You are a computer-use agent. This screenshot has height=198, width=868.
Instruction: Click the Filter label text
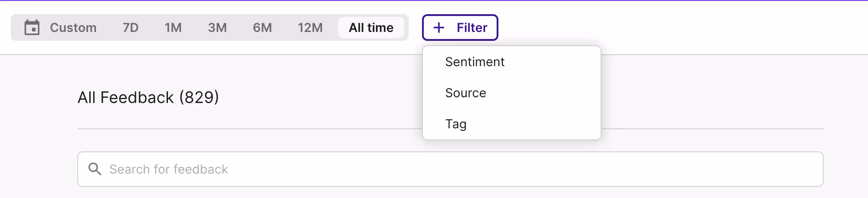point(472,28)
